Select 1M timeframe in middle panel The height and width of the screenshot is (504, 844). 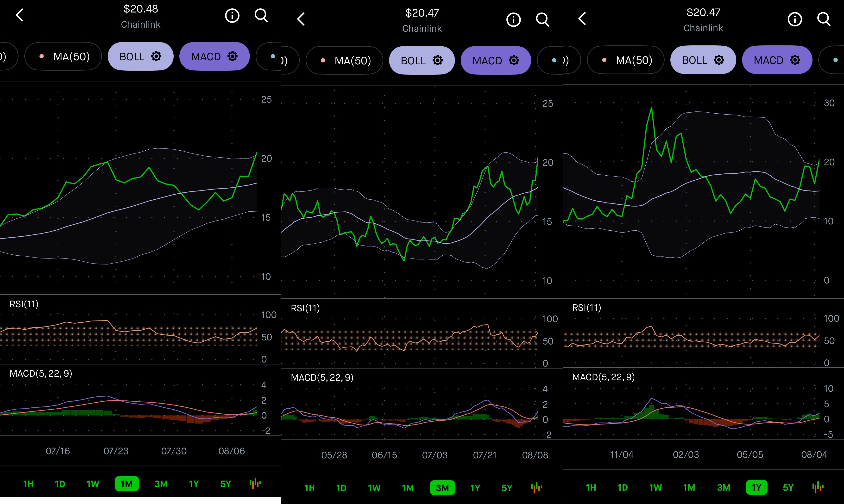[408, 488]
